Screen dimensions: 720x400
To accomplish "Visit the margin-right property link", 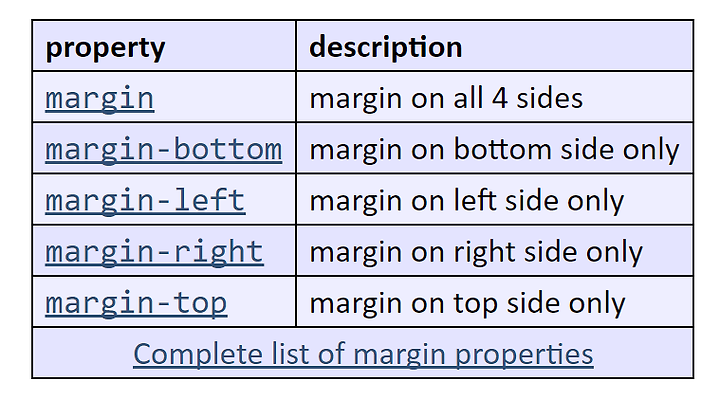I will tap(154, 253).
